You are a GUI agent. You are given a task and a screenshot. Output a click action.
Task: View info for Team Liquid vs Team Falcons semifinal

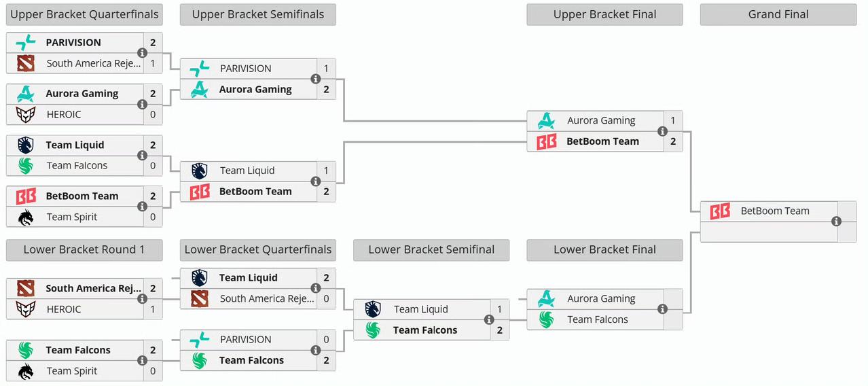tap(489, 319)
